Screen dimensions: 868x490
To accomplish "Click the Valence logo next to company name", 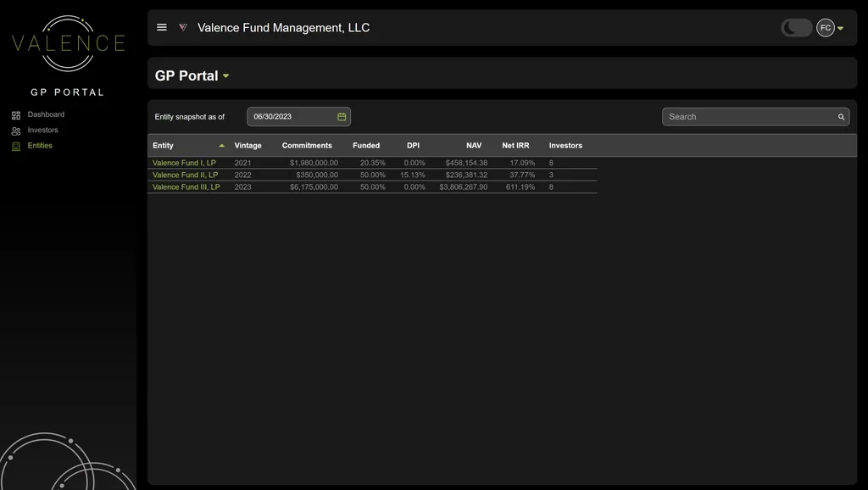I will (x=183, y=28).
